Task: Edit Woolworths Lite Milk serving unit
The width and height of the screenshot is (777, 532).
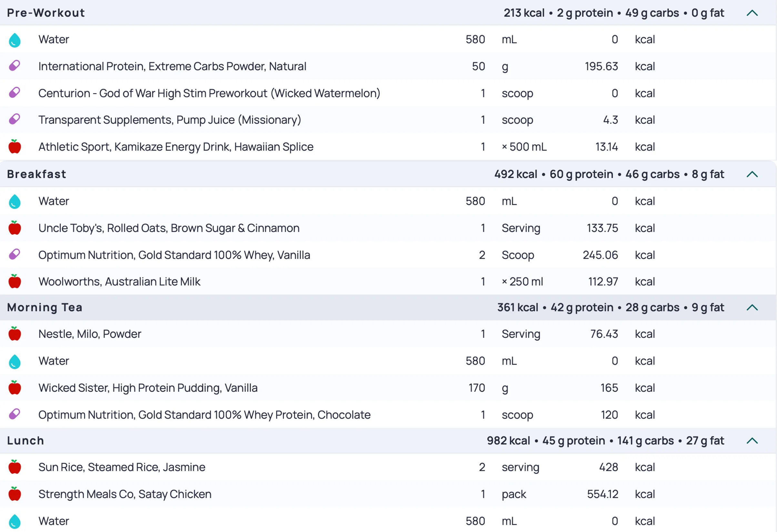Action: point(522,282)
